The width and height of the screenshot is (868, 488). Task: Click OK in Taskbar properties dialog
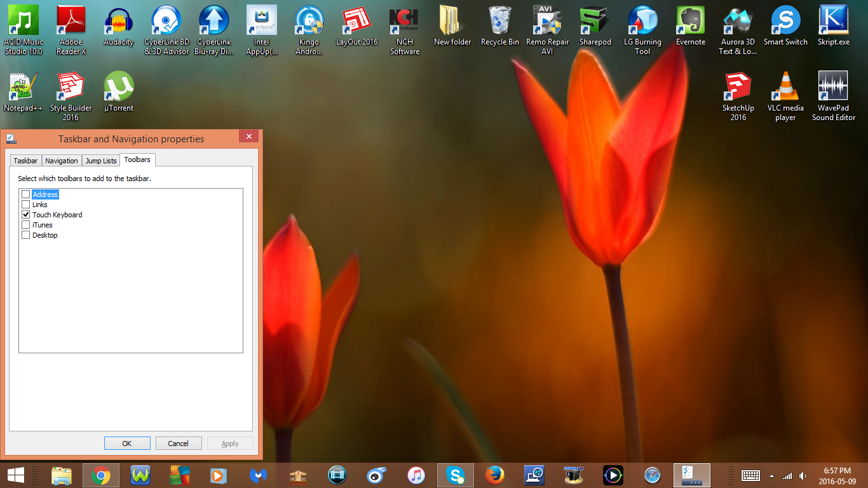127,444
